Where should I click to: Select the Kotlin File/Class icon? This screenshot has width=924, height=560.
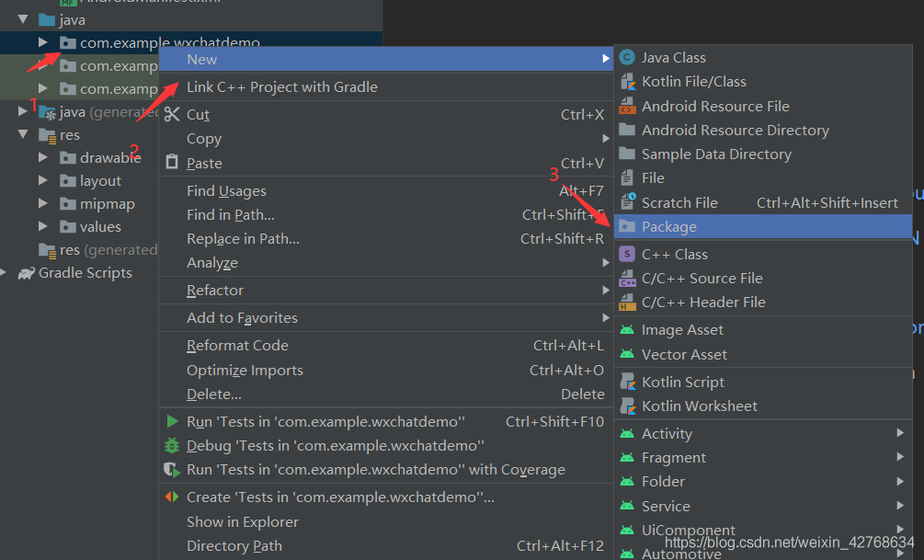628,82
